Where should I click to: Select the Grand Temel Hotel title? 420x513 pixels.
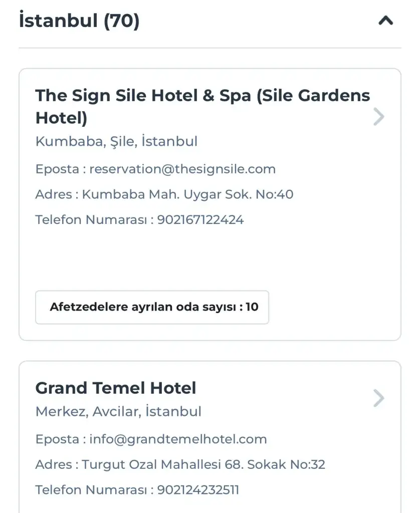[x=116, y=388]
